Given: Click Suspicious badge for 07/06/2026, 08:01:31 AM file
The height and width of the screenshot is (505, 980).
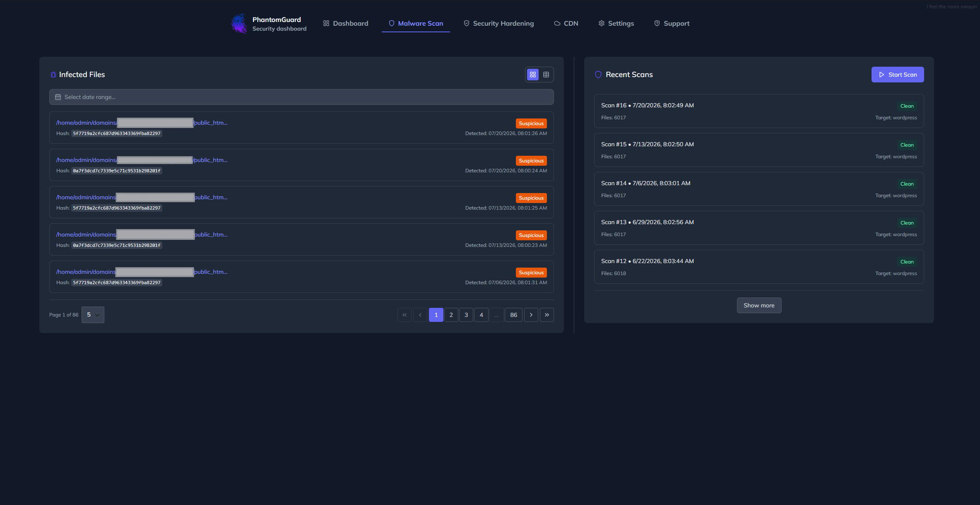Looking at the screenshot, I should (531, 273).
